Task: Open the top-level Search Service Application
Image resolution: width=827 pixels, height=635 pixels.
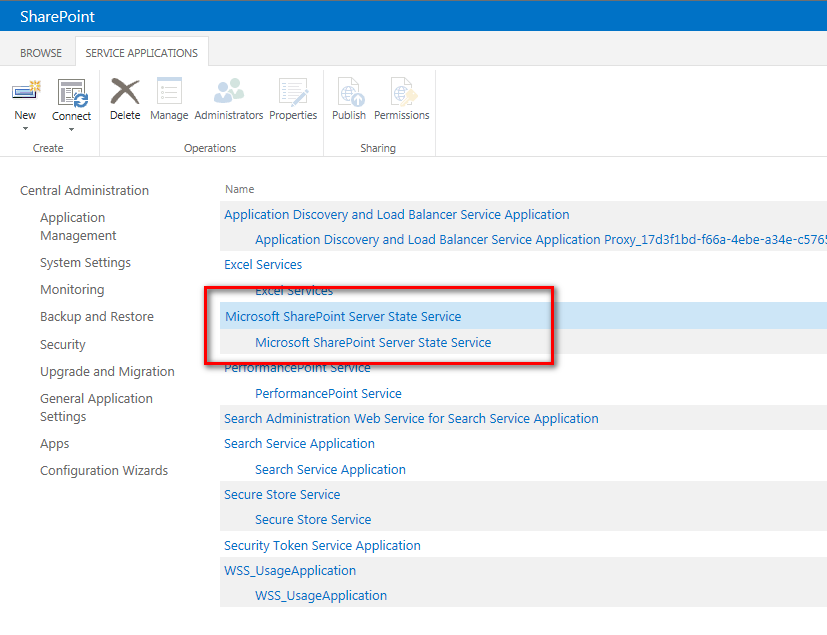Action: point(300,444)
